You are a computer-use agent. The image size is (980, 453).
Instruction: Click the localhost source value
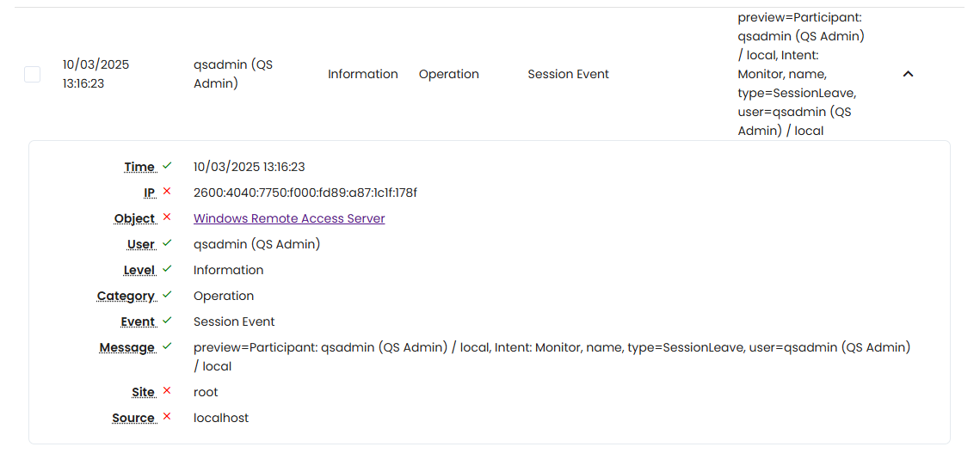click(x=221, y=418)
